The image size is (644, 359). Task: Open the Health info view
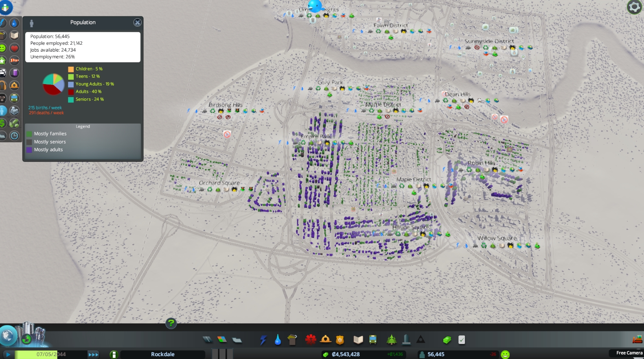(x=14, y=48)
